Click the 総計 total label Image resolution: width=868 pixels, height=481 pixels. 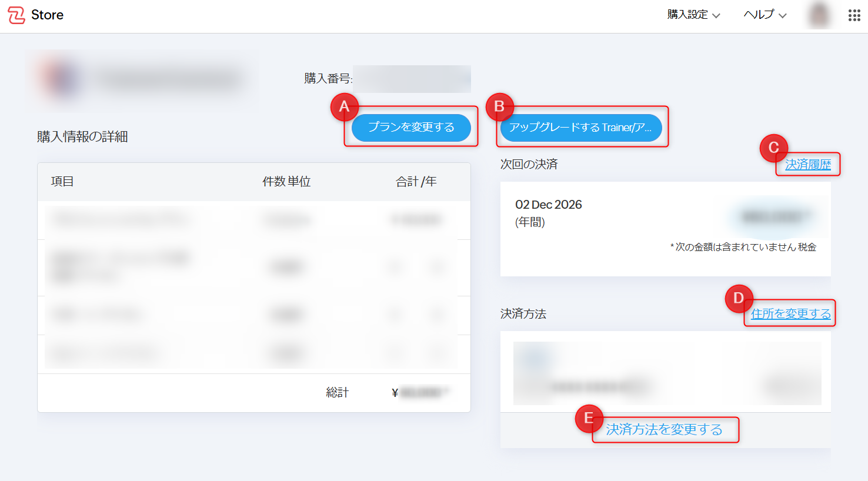click(x=338, y=393)
